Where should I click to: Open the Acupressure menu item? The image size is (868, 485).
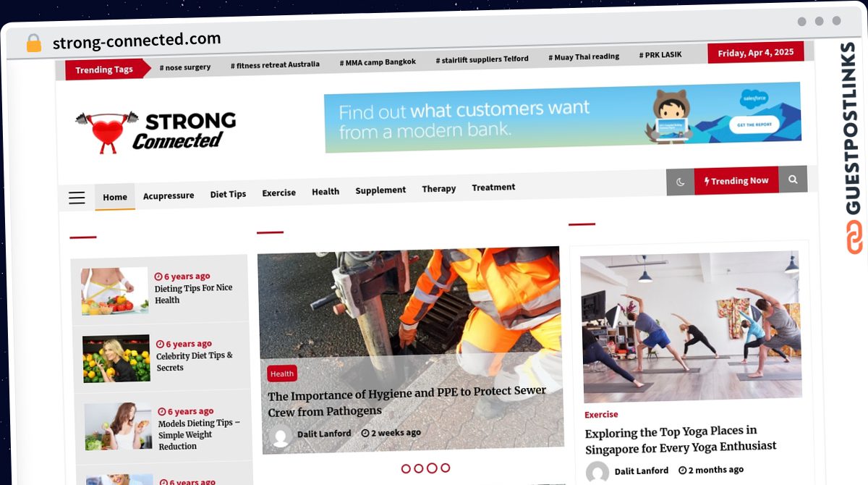[x=169, y=195]
